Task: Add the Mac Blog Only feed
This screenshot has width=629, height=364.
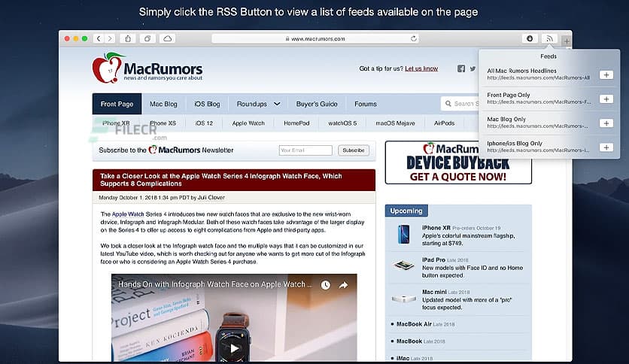Action: [x=606, y=123]
